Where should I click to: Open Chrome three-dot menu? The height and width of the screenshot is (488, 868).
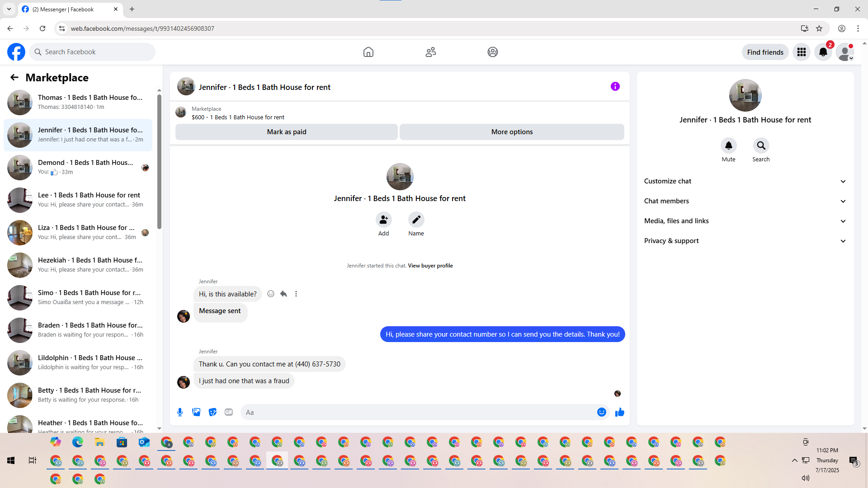pyautogui.click(x=858, y=28)
